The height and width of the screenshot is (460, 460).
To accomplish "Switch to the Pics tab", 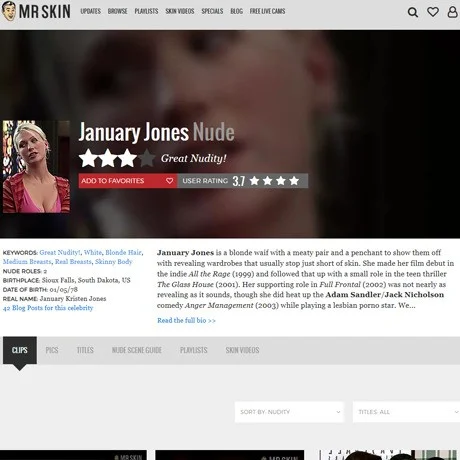I will pos(52,350).
